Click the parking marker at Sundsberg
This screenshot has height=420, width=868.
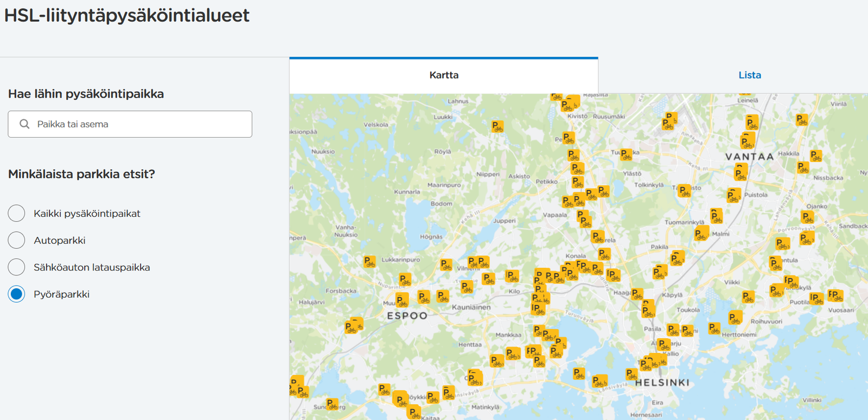[x=332, y=404]
